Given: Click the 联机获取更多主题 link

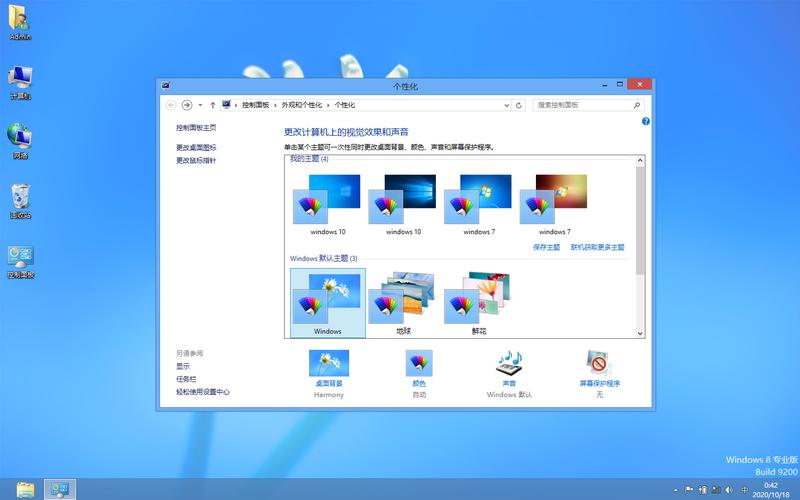Looking at the screenshot, I should (597, 247).
